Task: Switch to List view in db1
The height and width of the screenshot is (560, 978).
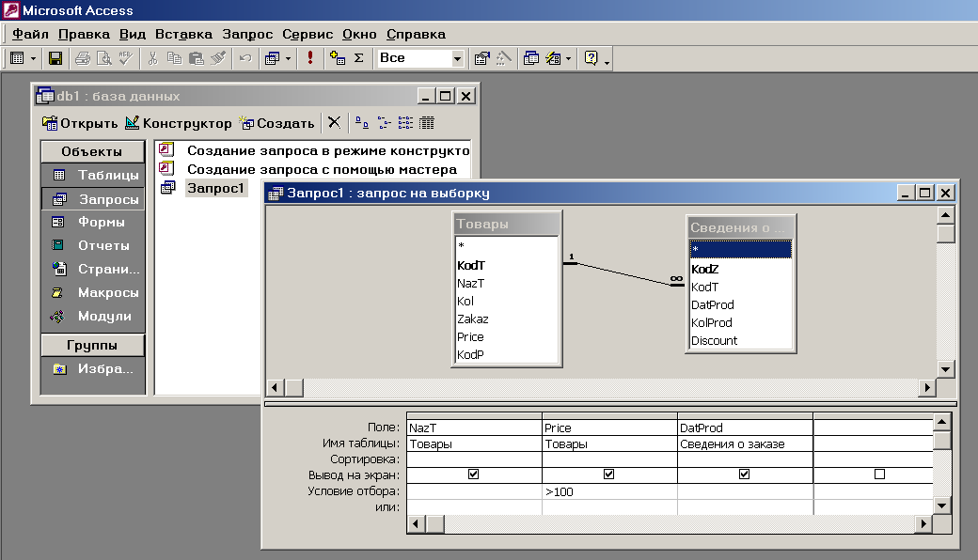Action: 405,122
